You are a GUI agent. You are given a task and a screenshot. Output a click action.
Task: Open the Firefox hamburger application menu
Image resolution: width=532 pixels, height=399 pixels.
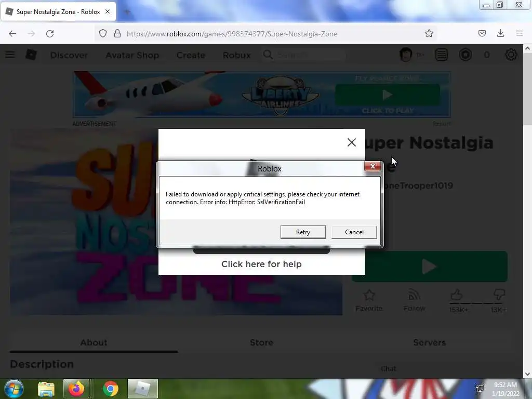[520, 33]
